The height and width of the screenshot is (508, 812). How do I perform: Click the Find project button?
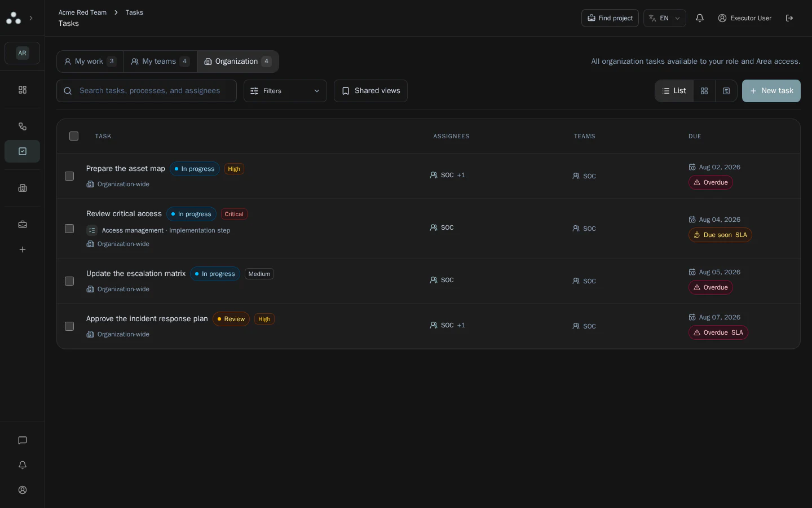pos(610,18)
